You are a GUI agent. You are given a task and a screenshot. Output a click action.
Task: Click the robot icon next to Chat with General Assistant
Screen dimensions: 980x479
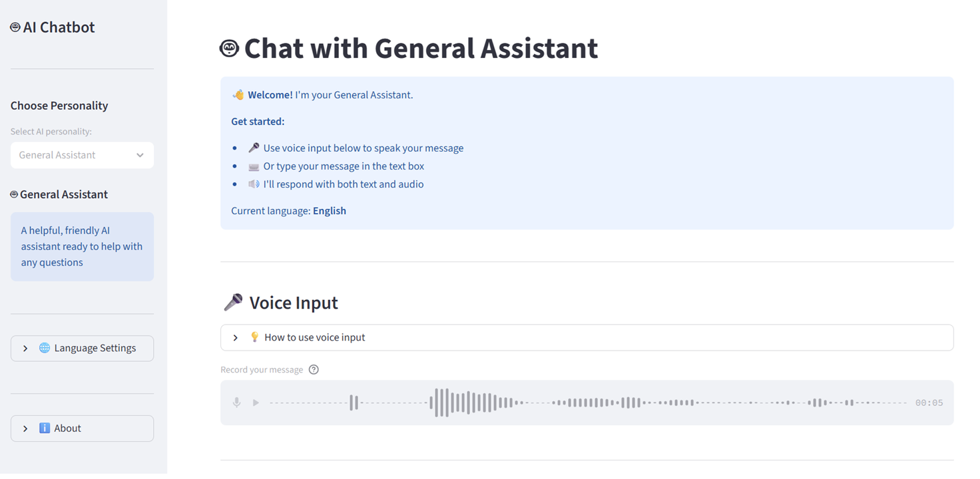[x=228, y=47]
